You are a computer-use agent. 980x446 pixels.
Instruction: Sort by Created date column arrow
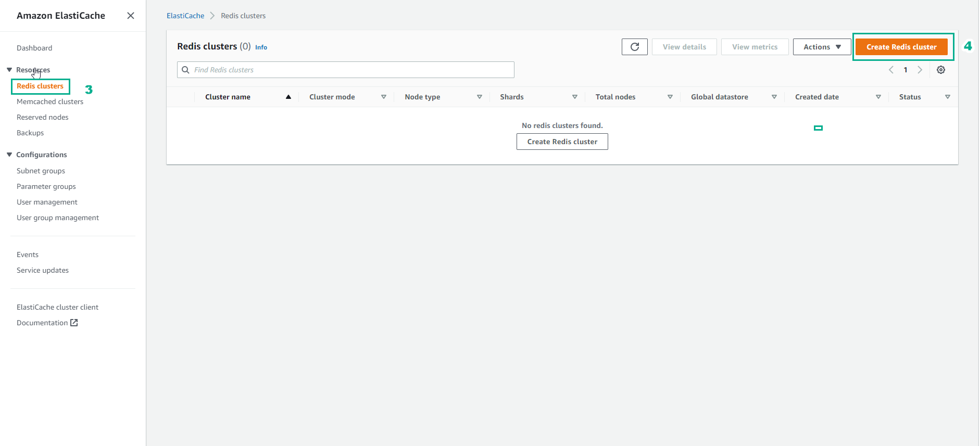click(x=878, y=97)
